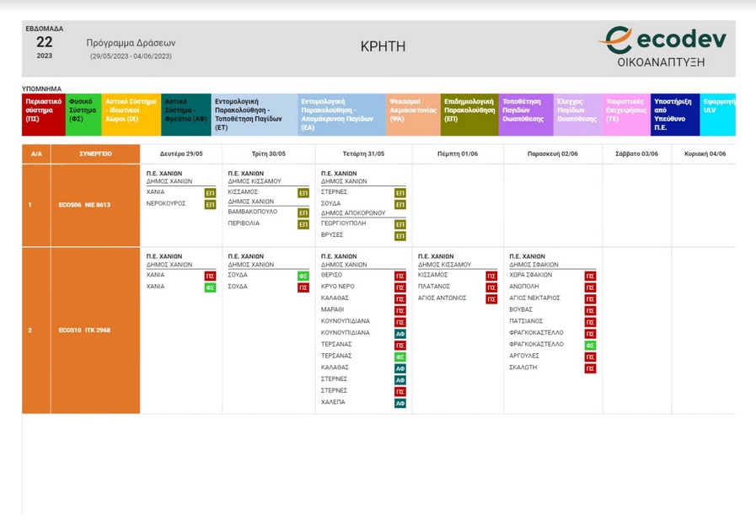
Task: Click the ΕΠ badge next to ΒΡΥΣΕΣ
Action: 400,236
